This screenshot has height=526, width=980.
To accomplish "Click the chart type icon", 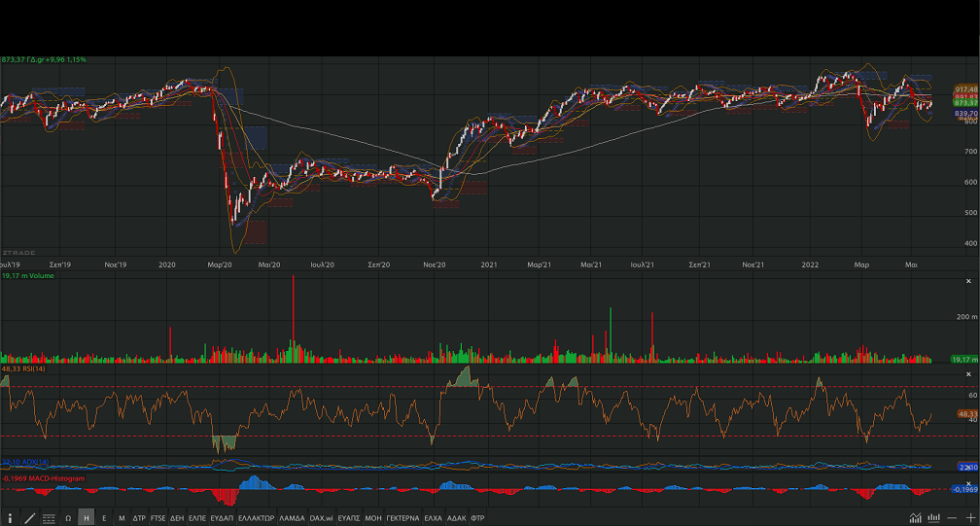I will (916, 518).
